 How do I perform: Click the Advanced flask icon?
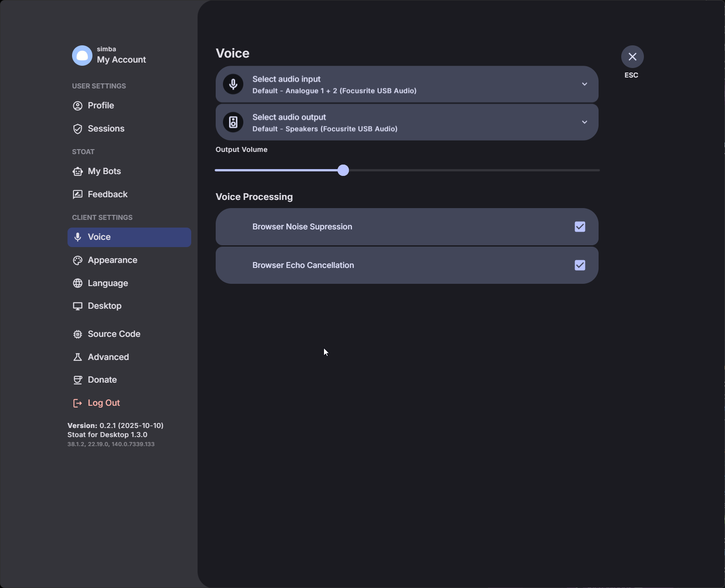click(78, 357)
